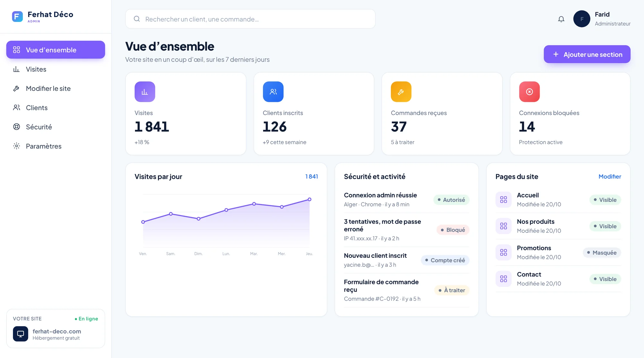Open the notifications bell

pyautogui.click(x=561, y=19)
